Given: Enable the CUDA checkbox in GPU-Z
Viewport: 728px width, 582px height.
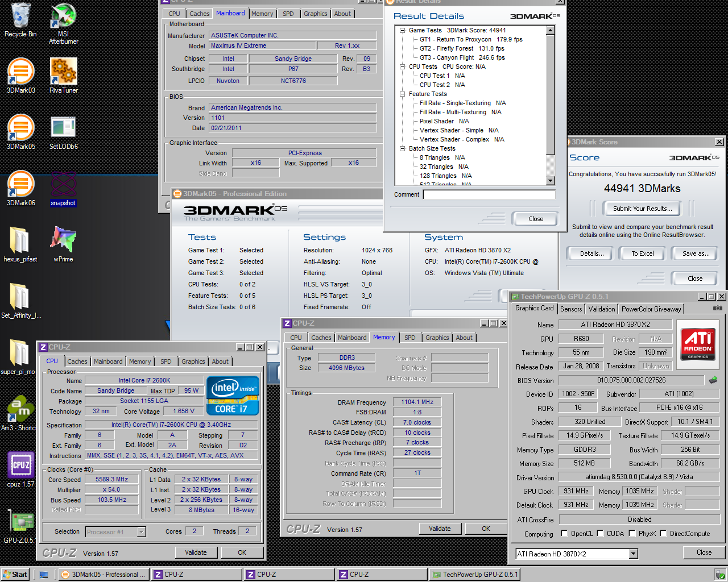Looking at the screenshot, I should (600, 534).
